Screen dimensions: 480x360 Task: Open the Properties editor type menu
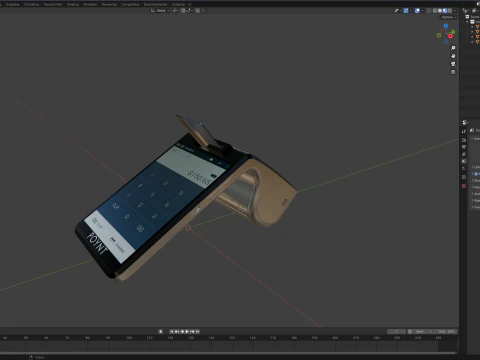465,122
